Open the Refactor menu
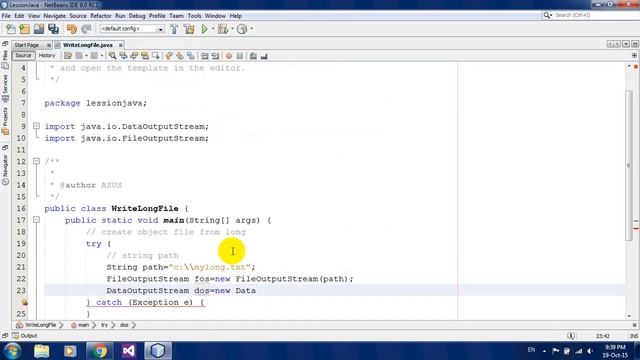The width and height of the screenshot is (640, 360). point(100,16)
